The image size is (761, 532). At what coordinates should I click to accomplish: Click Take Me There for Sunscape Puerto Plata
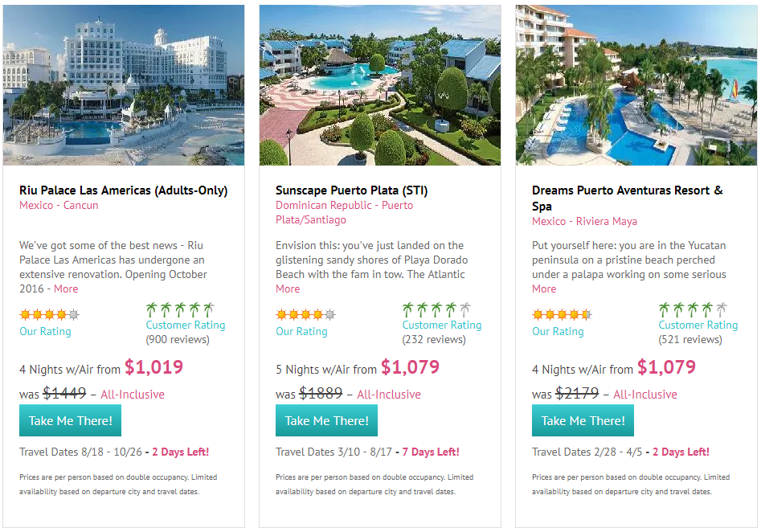326,420
